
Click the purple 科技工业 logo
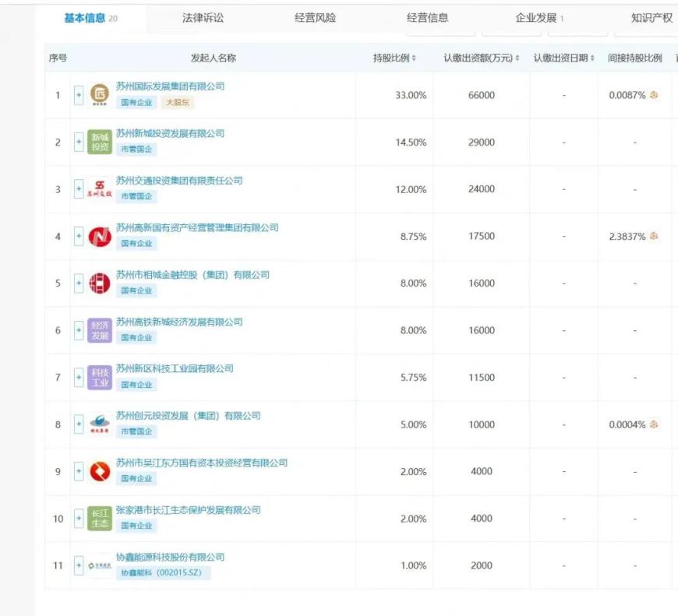100,378
